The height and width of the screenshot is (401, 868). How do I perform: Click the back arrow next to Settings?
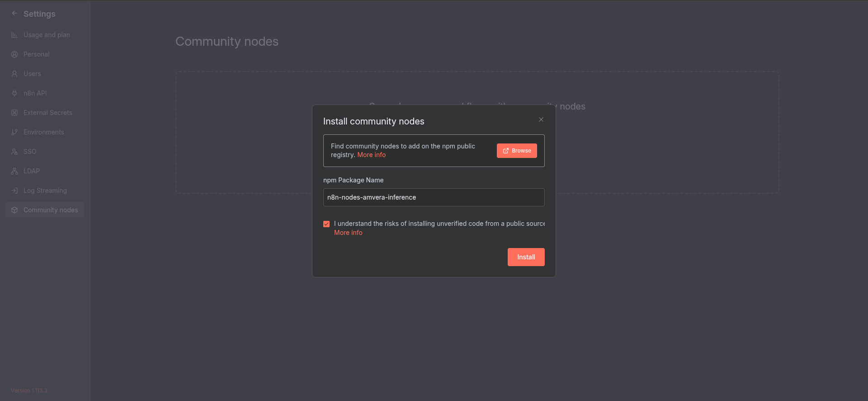coord(14,14)
